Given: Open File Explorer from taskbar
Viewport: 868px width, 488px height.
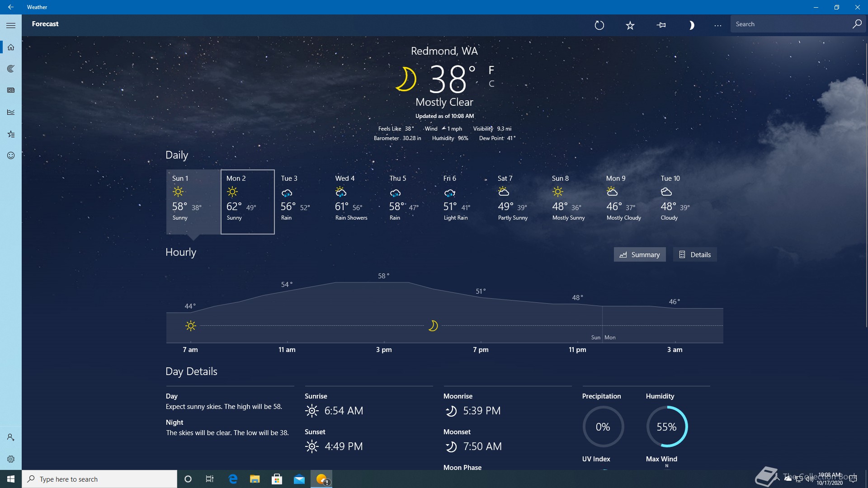Looking at the screenshot, I should pos(255,479).
